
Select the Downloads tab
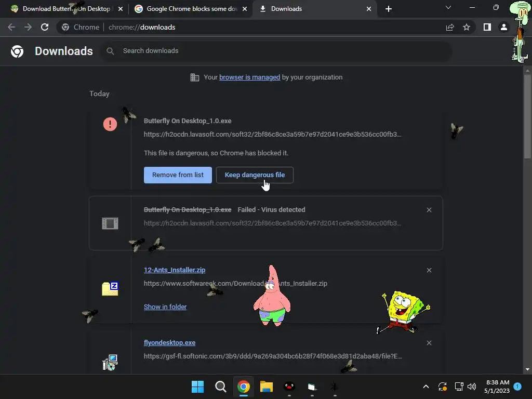pos(315,9)
